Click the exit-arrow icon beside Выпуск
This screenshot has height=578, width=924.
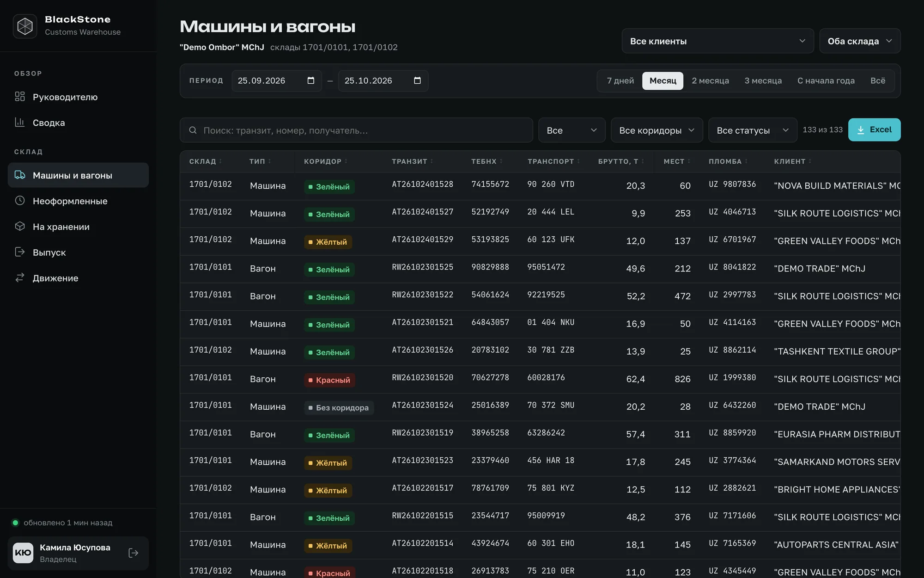[x=19, y=252]
